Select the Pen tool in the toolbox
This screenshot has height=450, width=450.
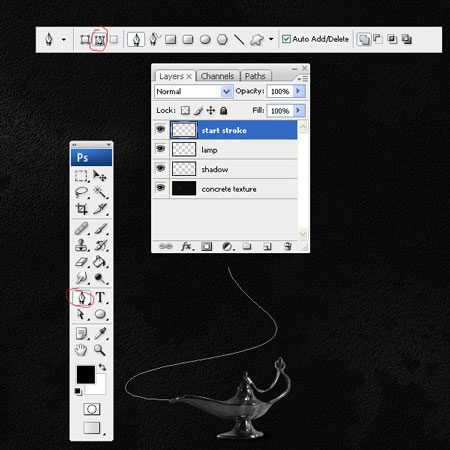click(x=82, y=297)
